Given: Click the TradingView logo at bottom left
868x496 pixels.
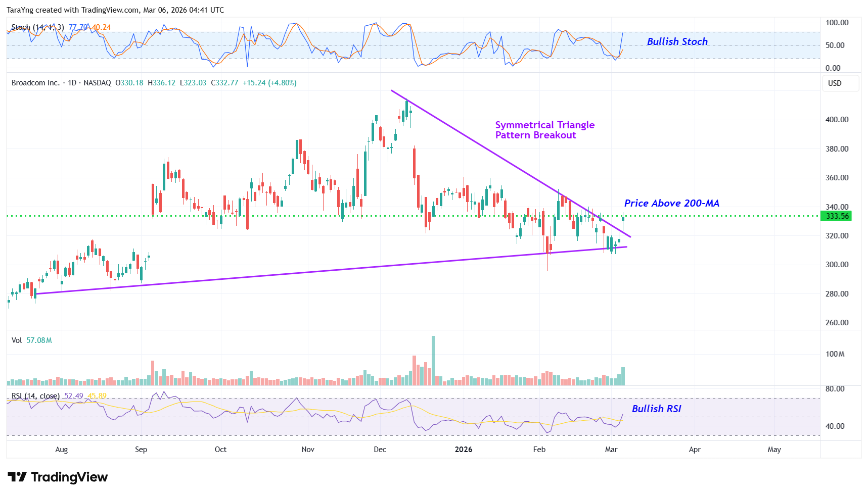Looking at the screenshot, I should [58, 477].
